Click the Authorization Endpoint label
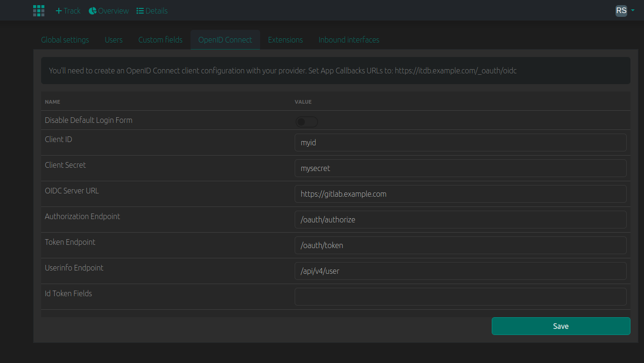 click(83, 216)
